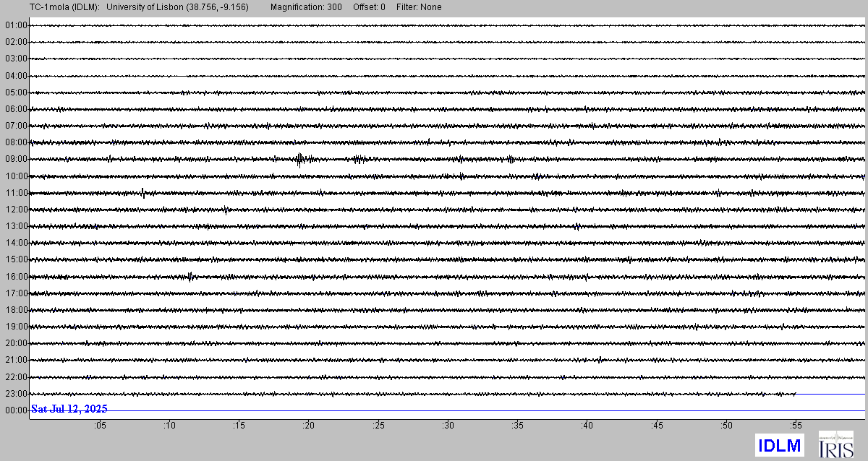Click the 09:00 hour label
The height and width of the screenshot is (461, 868).
pos(16,159)
